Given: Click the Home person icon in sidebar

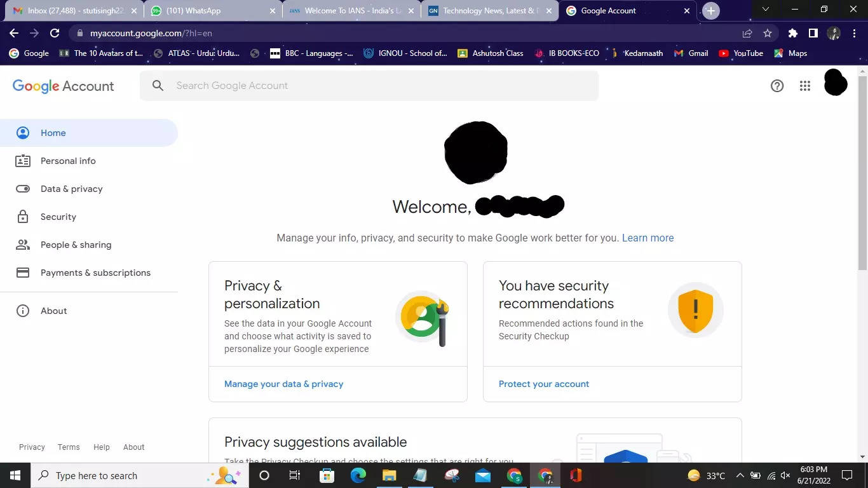Looking at the screenshot, I should tap(23, 133).
